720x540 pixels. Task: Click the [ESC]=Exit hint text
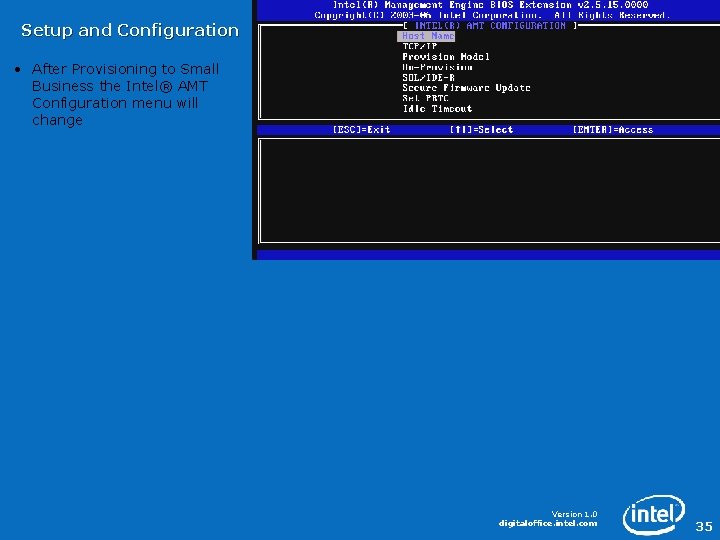coord(361,130)
